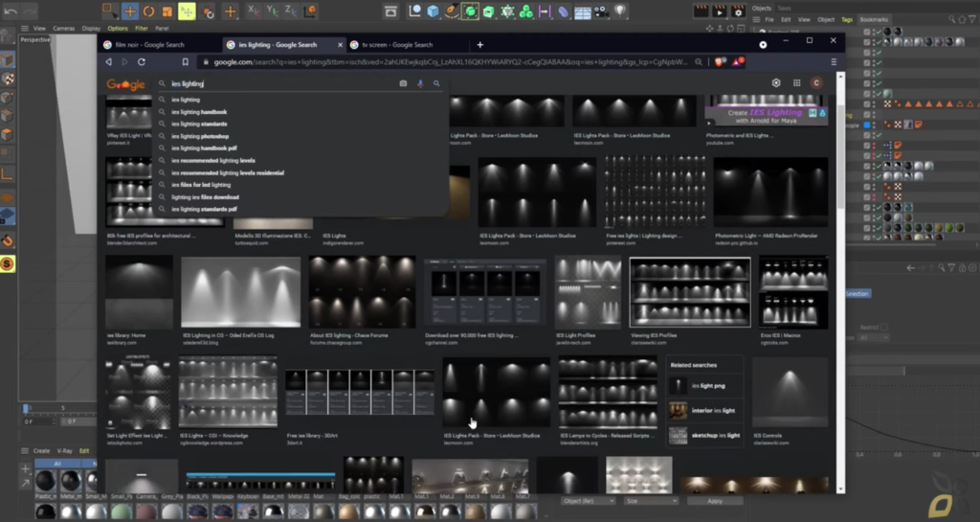This screenshot has height=522, width=980.
Task: Toggle the X-axis lock icon
Action: point(253,11)
